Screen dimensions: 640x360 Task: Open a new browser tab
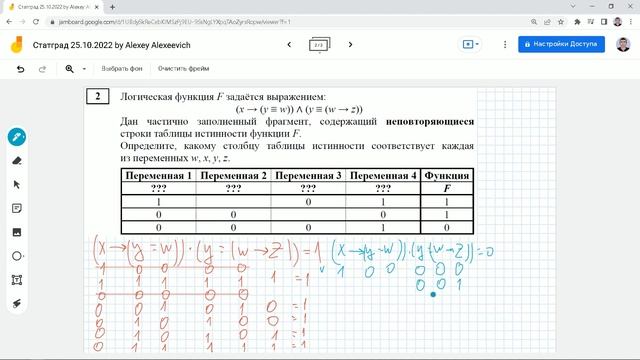pos(112,7)
